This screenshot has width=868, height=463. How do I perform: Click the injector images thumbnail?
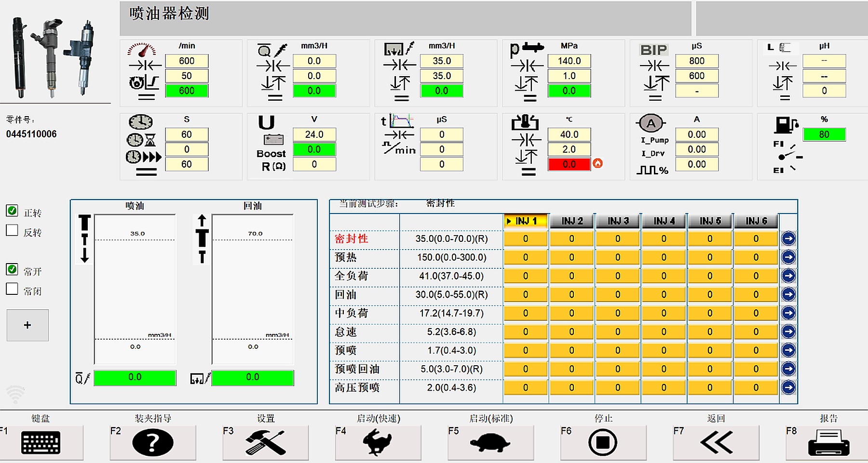pos(53,57)
